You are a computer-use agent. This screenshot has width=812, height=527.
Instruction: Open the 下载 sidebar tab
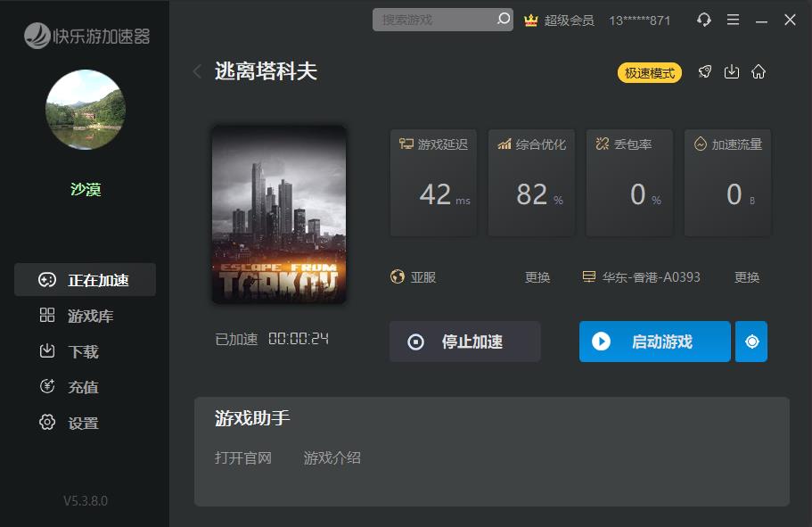(x=85, y=351)
